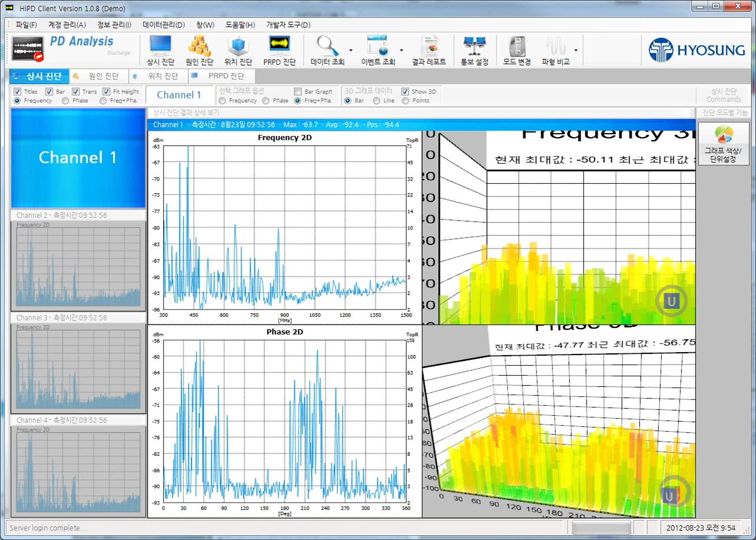This screenshot has height=540, width=756.
Task: Open 상시 진단 toolbar icon
Action: point(160,50)
